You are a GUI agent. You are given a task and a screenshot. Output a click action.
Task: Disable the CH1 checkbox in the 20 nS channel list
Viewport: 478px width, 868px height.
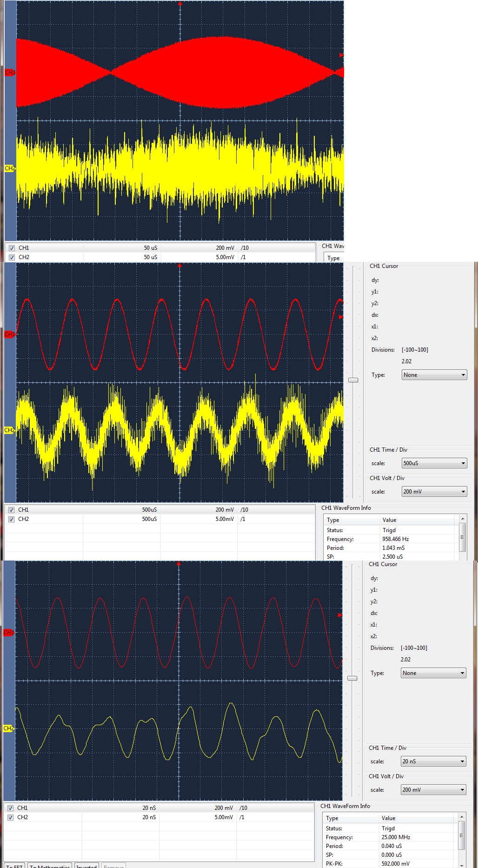click(10, 808)
